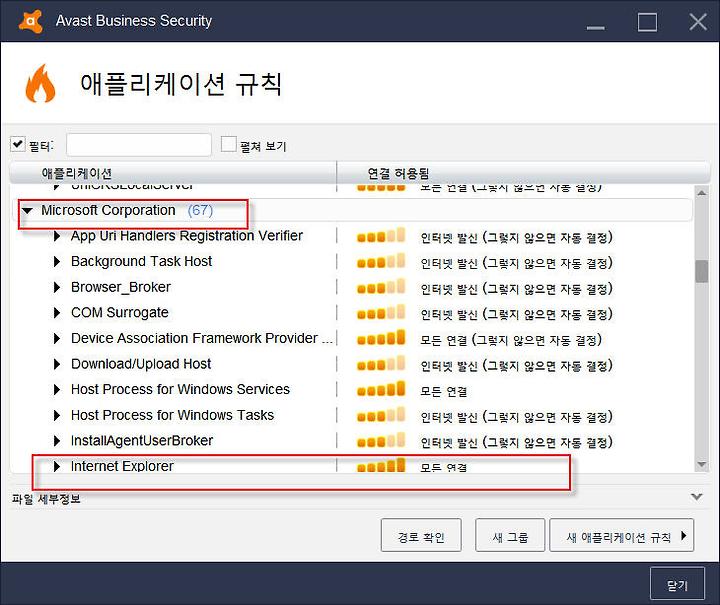Expand Host Process for Windows Tasks
Image resolution: width=720 pixels, height=605 pixels.
[x=57, y=415]
